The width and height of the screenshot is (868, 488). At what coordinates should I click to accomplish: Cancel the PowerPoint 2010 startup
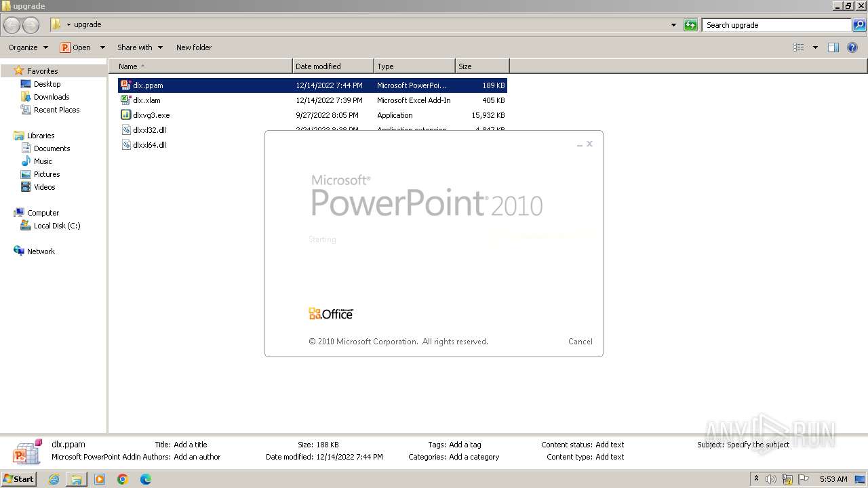[580, 342]
